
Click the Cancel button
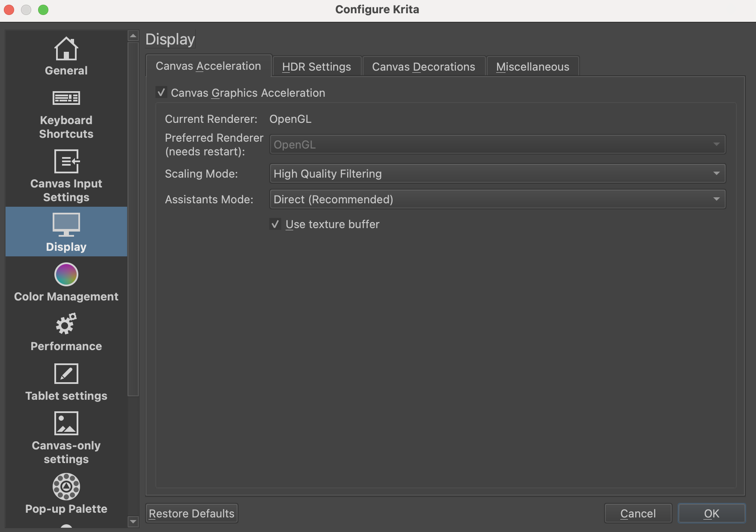coord(638,513)
